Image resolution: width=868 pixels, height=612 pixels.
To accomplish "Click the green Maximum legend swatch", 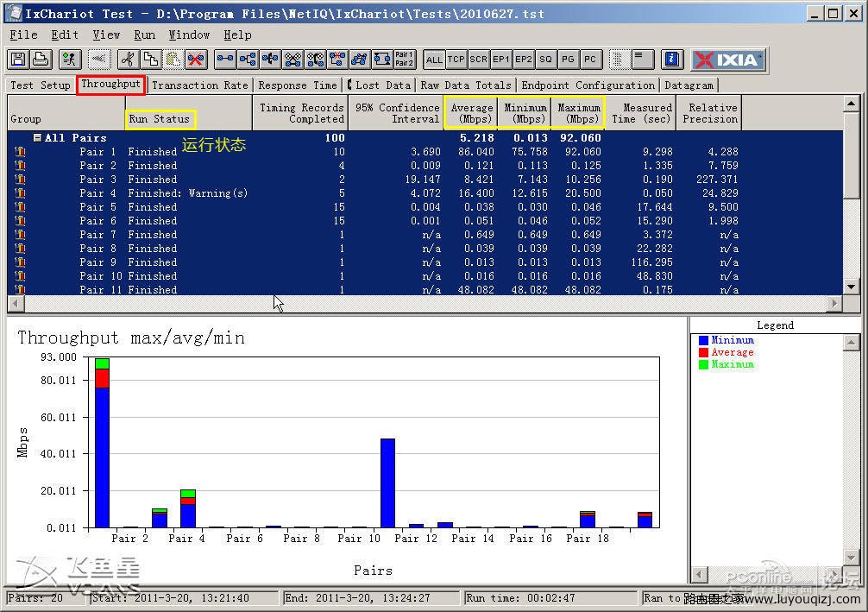I will (x=703, y=365).
